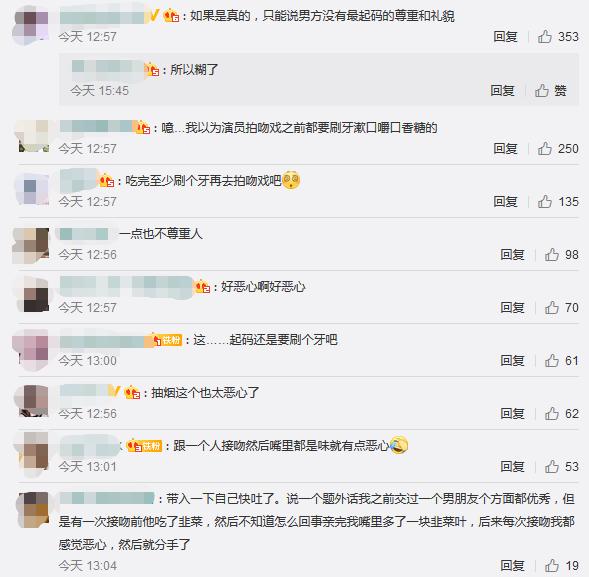The height and width of the screenshot is (577, 589).
Task: Reply to the nested 所以糊了 comment
Action: point(502,91)
